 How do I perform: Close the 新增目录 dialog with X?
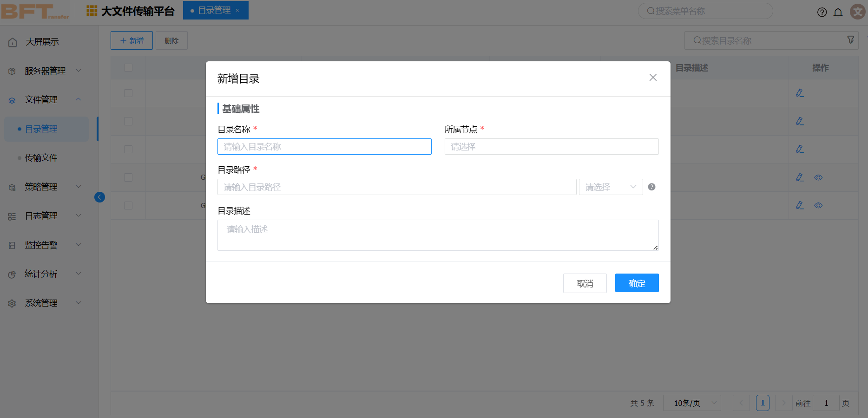pos(653,78)
